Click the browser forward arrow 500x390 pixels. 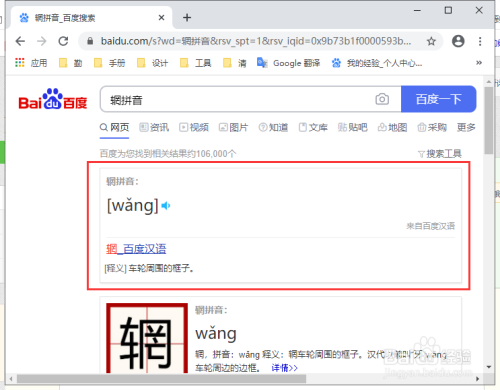[42, 41]
